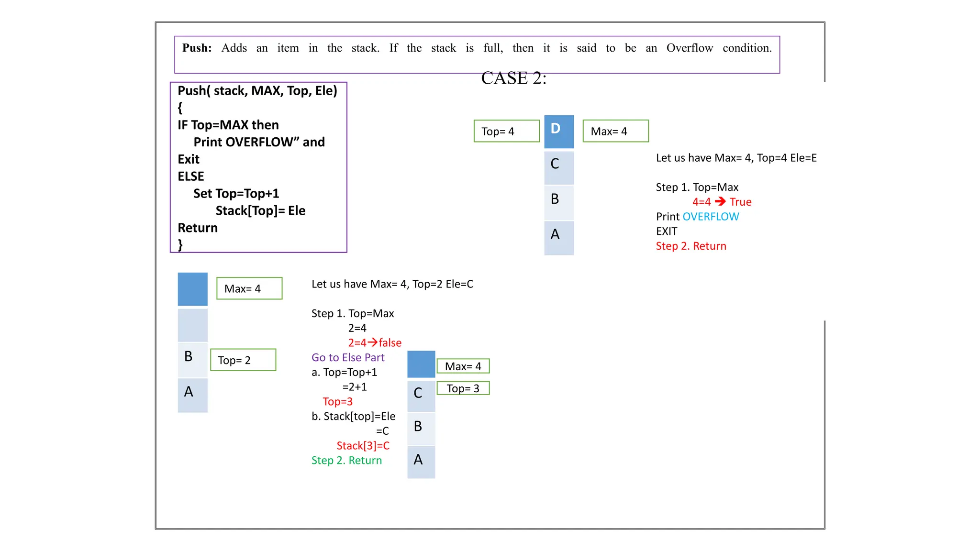
Task: Click cell C in the bottom stack
Action: click(421, 396)
